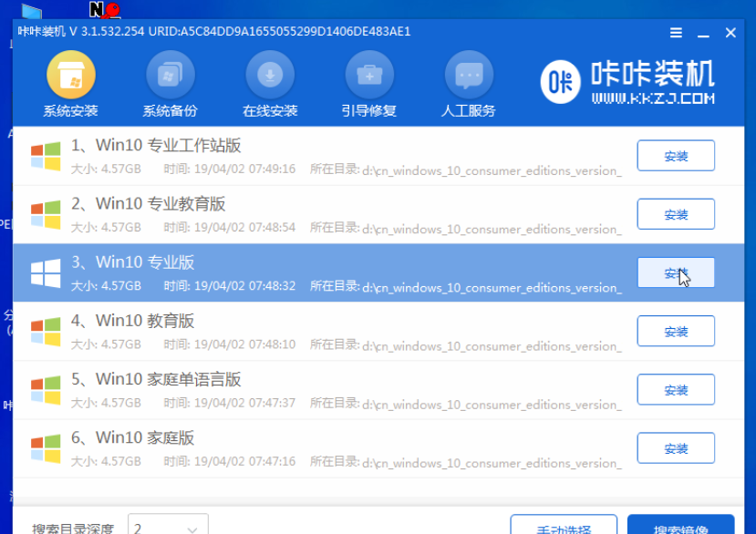The height and width of the screenshot is (534, 756).
Task: Install Win10 教育版
Action: (x=676, y=331)
